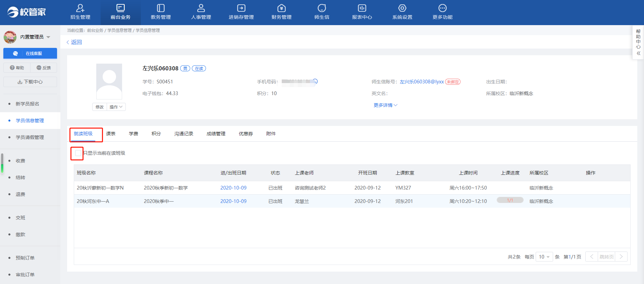Open 招生管理 top navigation icon
644x284 pixels.
click(80, 8)
